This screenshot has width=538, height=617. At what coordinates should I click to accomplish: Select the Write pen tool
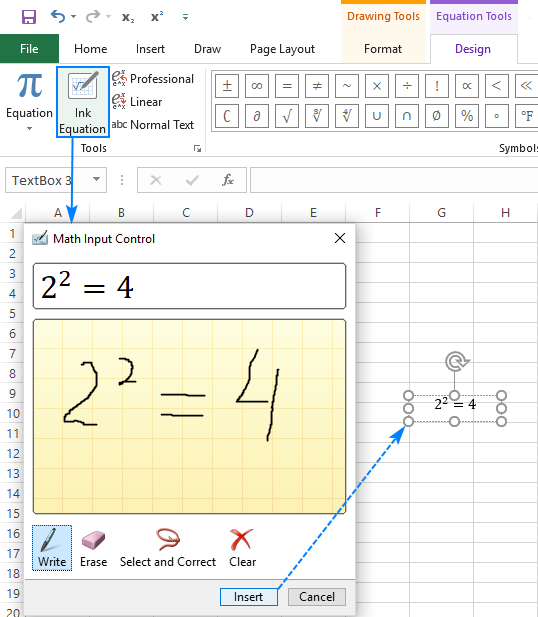click(x=52, y=548)
